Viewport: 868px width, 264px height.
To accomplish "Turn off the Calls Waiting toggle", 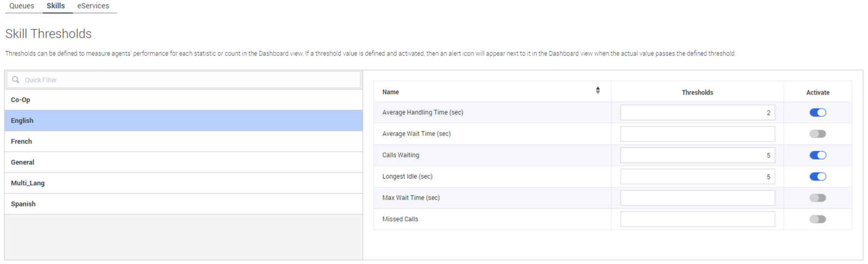I will click(817, 155).
